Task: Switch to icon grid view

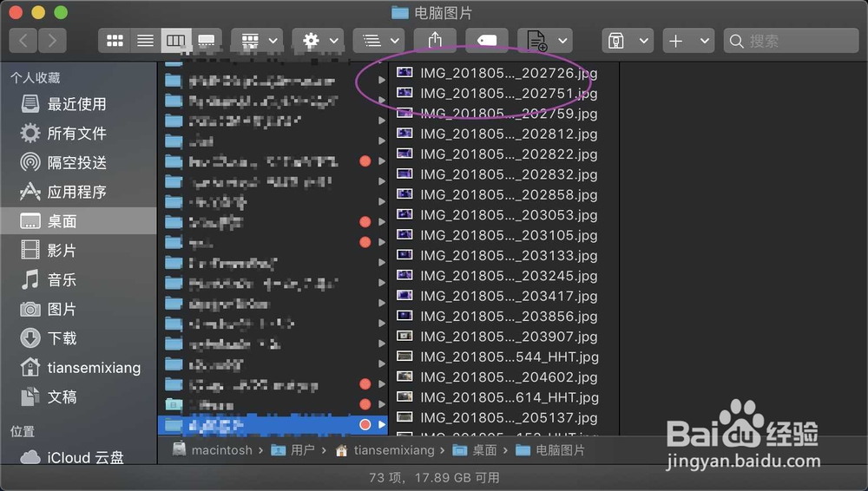Action: tap(115, 41)
